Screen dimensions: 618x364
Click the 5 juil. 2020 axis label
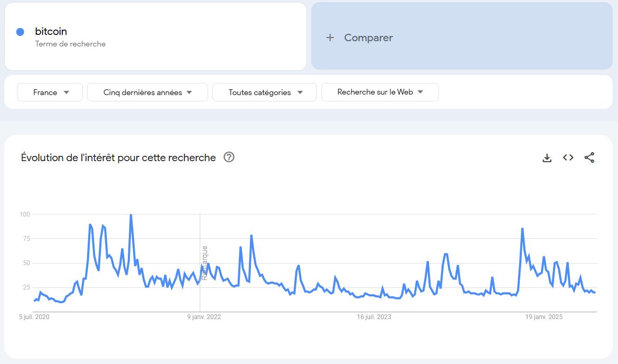pos(34,317)
